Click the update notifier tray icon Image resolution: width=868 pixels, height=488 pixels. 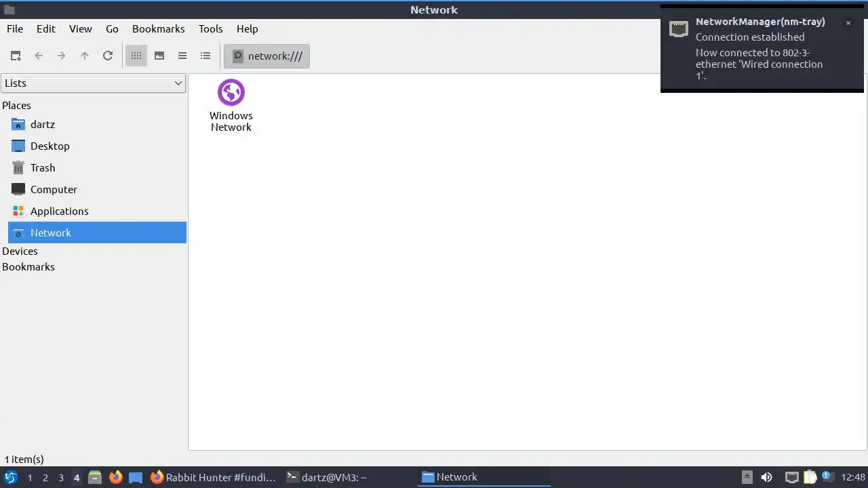pos(827,477)
